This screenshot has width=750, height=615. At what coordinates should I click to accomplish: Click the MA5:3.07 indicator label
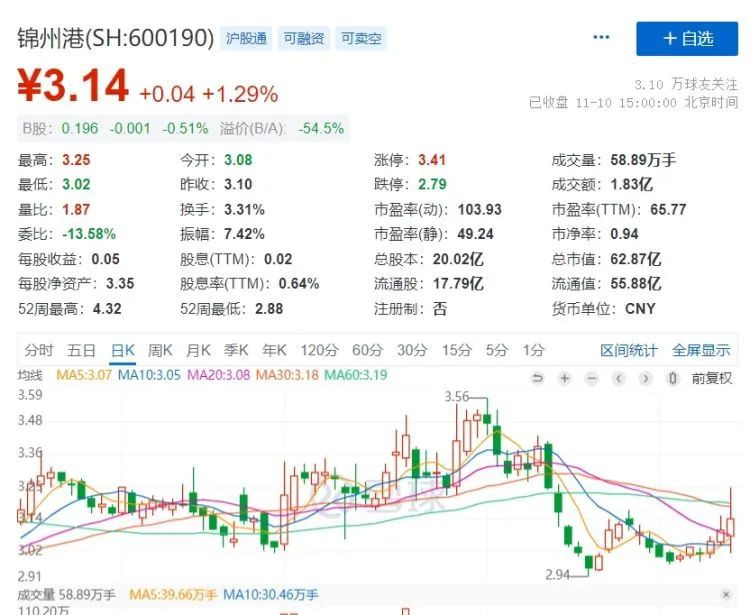[84, 374]
